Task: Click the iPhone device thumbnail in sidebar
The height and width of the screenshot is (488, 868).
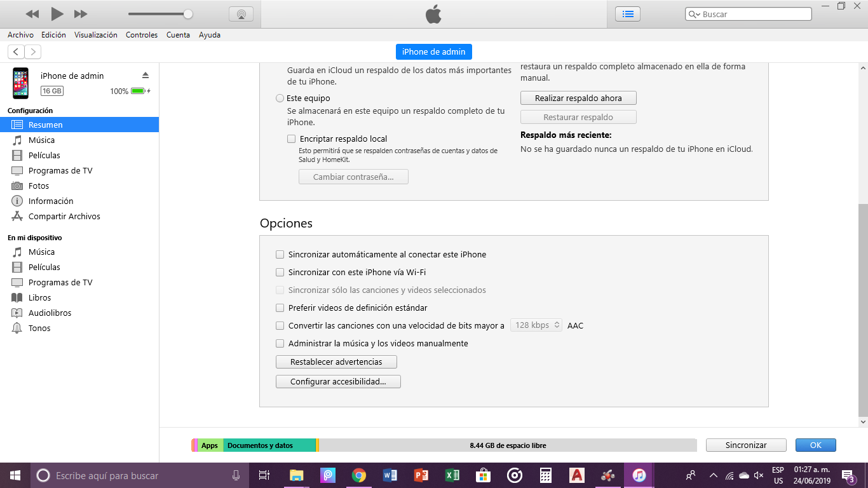Action: click(x=21, y=83)
